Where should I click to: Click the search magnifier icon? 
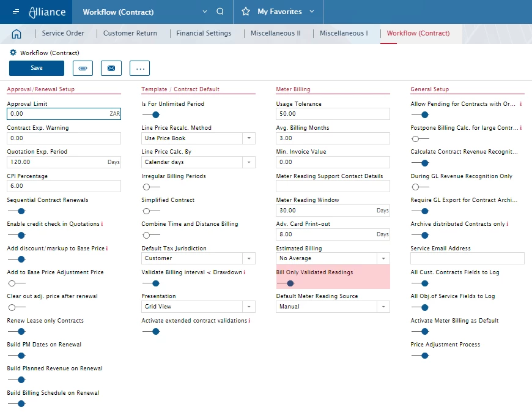tap(220, 12)
